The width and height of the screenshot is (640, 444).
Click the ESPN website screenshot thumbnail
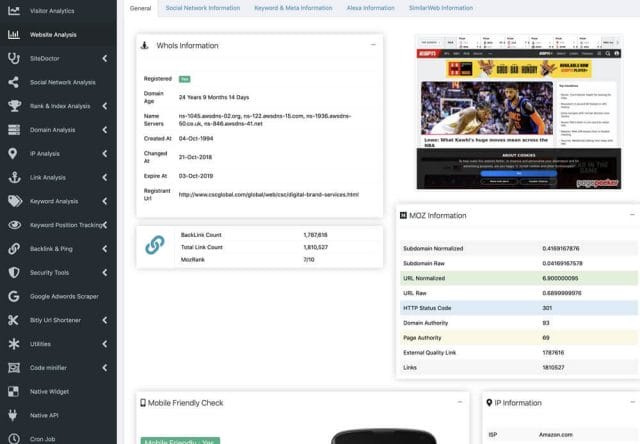[x=518, y=112]
